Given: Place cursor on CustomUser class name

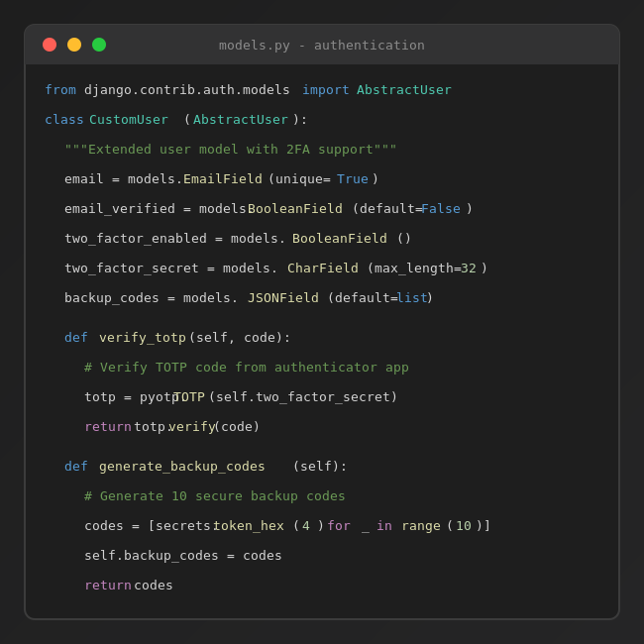Looking at the screenshot, I should tap(129, 120).
